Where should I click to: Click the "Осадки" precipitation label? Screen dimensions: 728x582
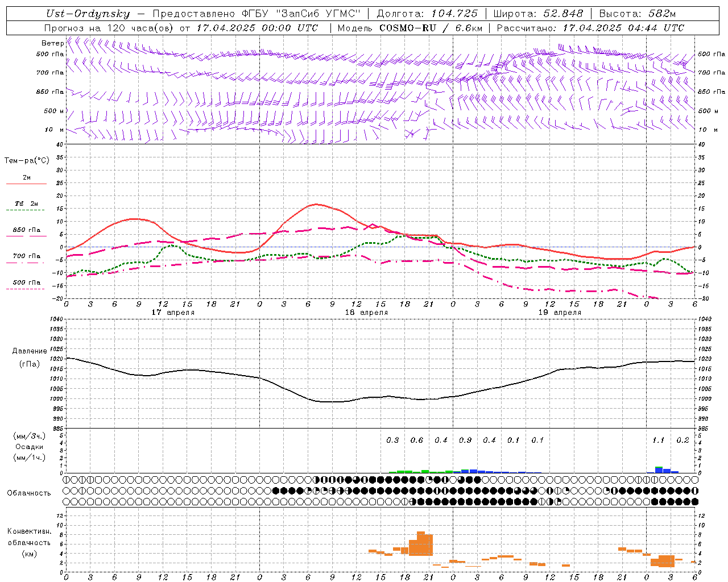(x=29, y=447)
